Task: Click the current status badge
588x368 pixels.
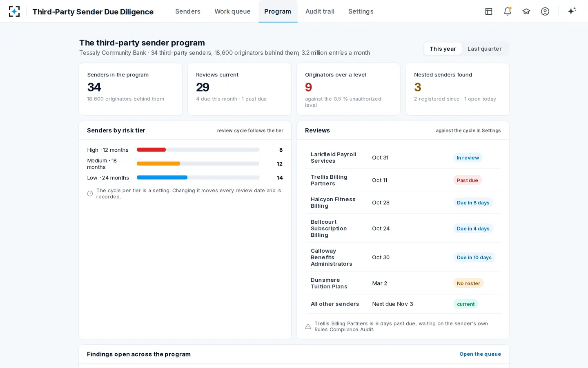Action: pos(465,304)
